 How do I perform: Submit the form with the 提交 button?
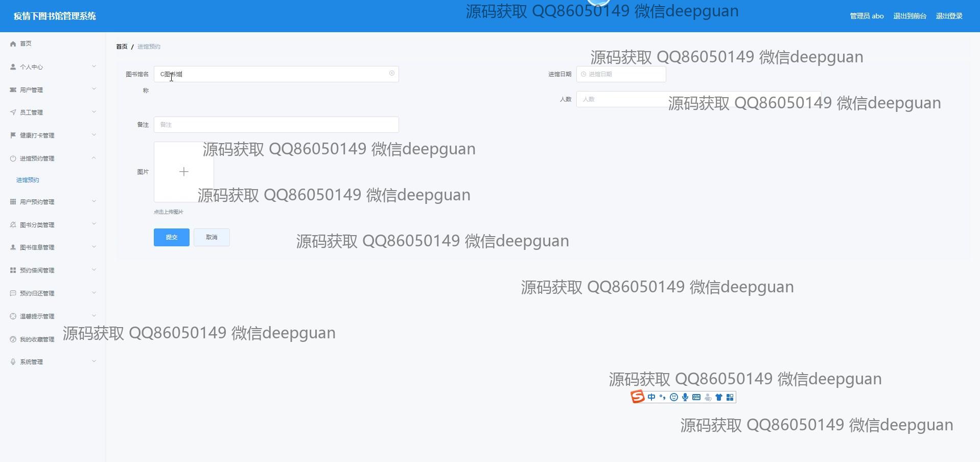172,237
